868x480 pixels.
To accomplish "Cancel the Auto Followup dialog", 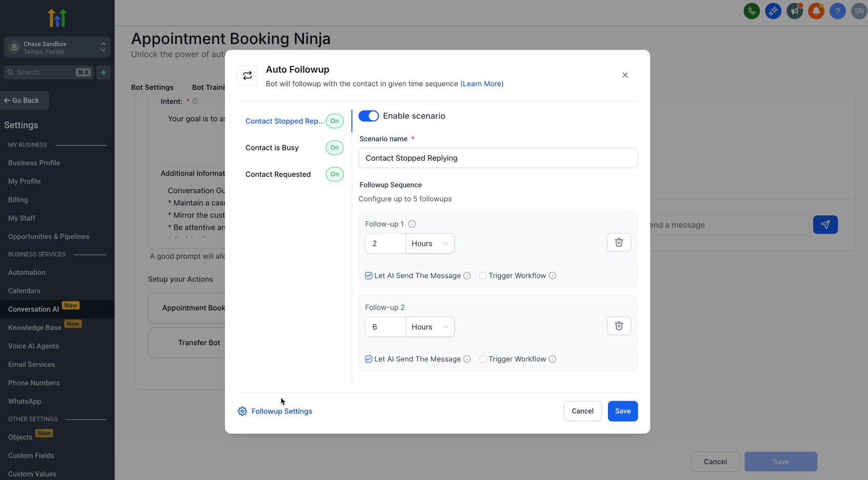I will point(582,411).
